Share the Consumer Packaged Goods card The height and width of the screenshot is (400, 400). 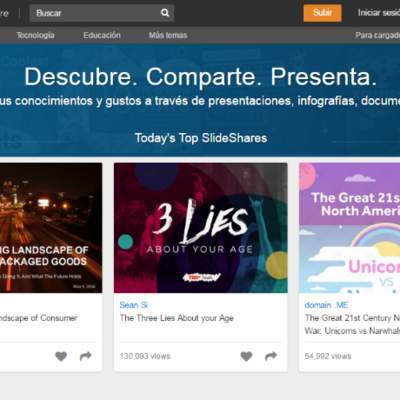point(86,356)
